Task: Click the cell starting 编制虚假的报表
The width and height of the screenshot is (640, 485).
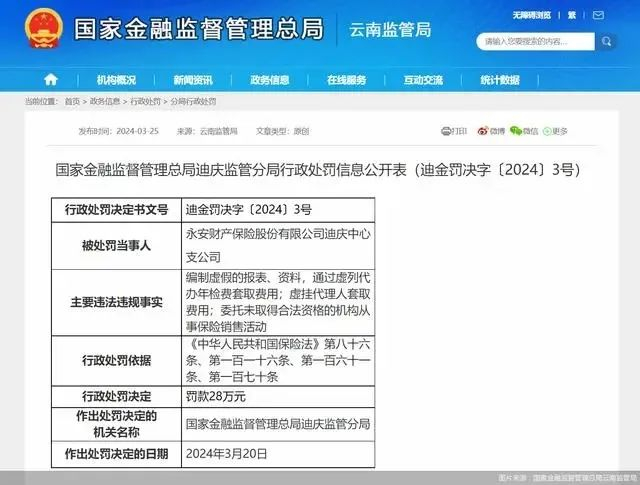Action: (x=278, y=302)
